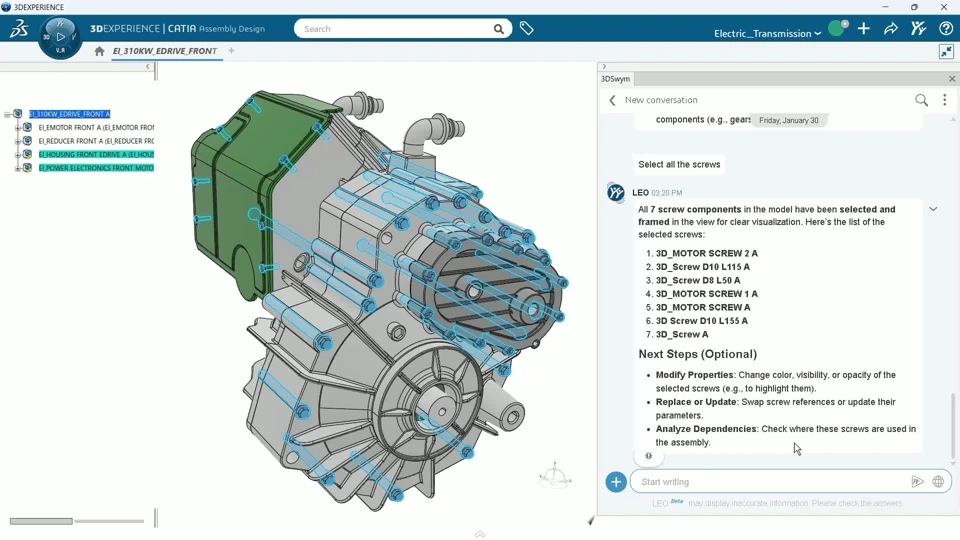Click '3D_Screw D10 L115 A' list entry
Image resolution: width=960 pixels, height=540 pixels.
click(x=702, y=267)
